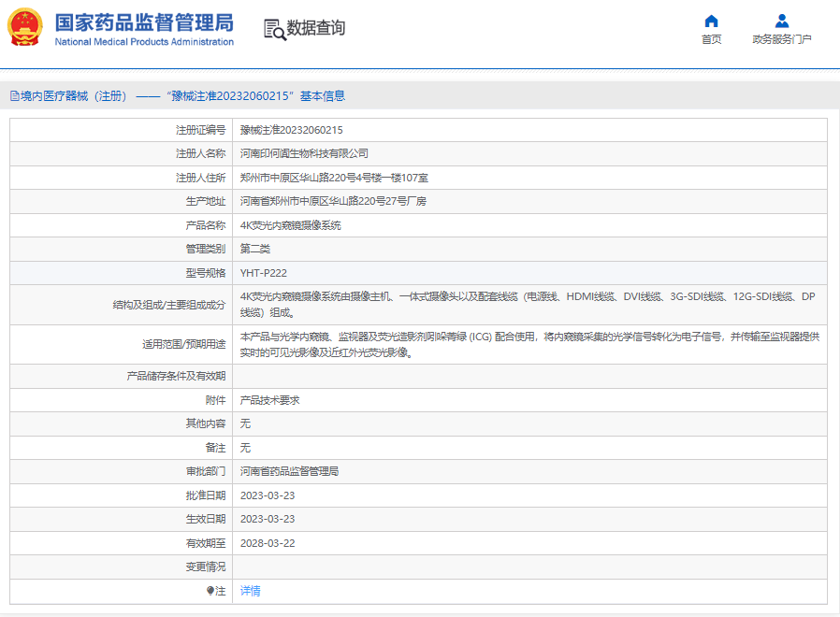The width and height of the screenshot is (840, 617).
Task: Click the 注册人名称 row label
Action: (201, 153)
